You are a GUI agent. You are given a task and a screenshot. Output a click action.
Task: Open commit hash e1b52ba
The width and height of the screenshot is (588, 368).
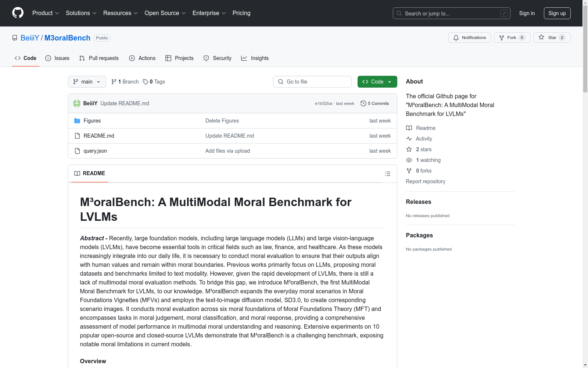pos(323,103)
